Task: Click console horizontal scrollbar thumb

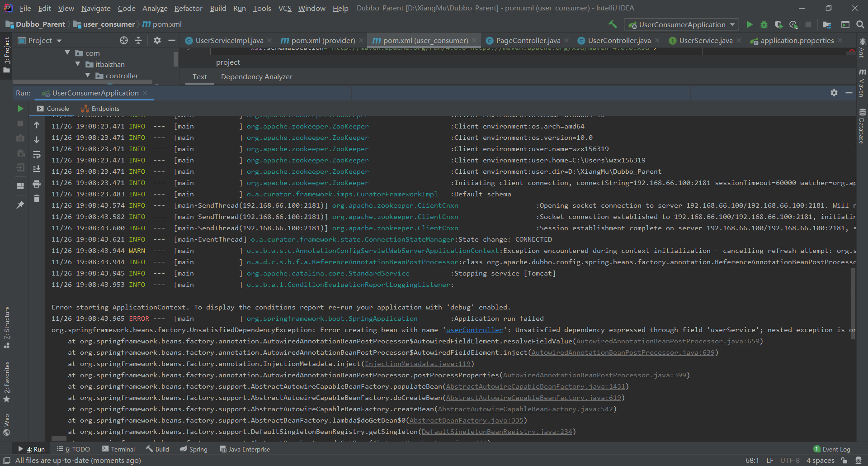Action: coord(59,438)
